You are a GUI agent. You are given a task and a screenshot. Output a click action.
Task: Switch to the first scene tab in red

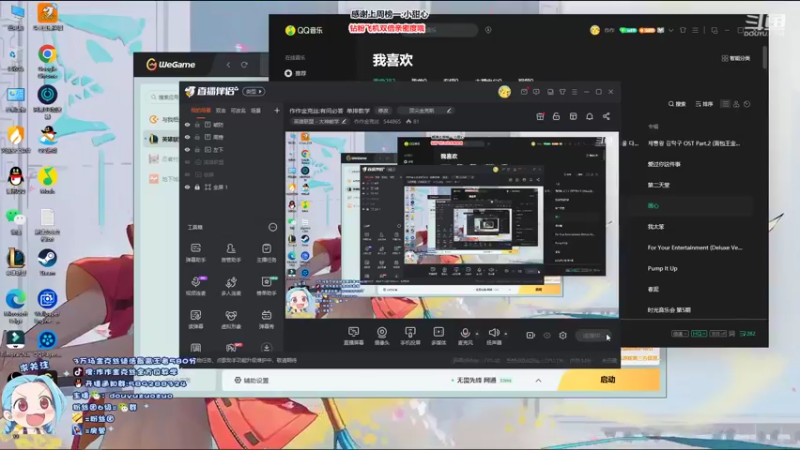click(201, 110)
